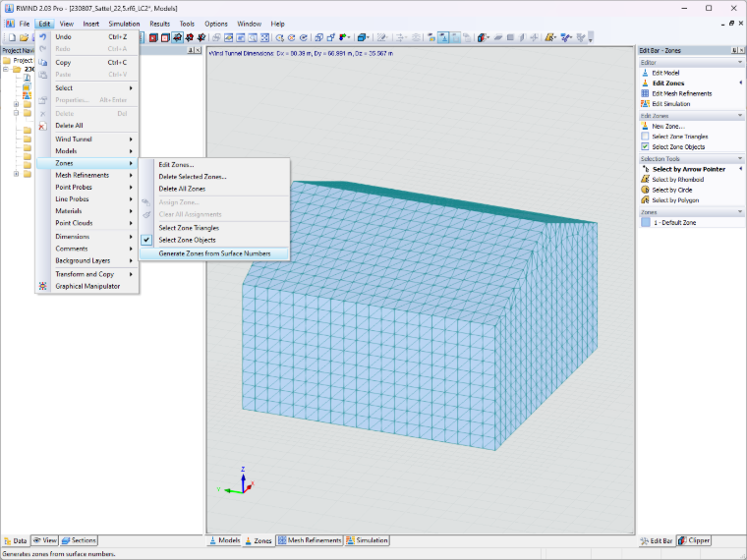Click the XYZ coordinate axes gizmo
The height and width of the screenshot is (560, 747).
coord(237,481)
